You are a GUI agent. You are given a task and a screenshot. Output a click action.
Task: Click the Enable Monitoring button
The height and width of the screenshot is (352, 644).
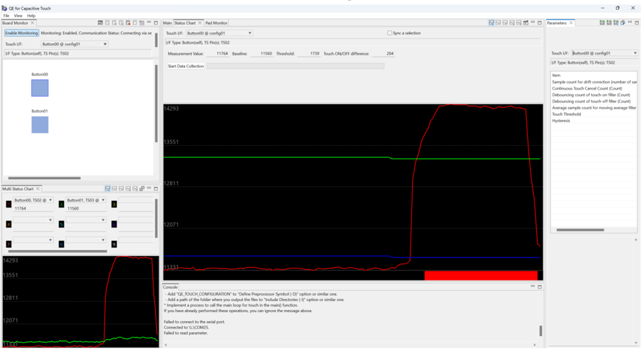pos(21,33)
